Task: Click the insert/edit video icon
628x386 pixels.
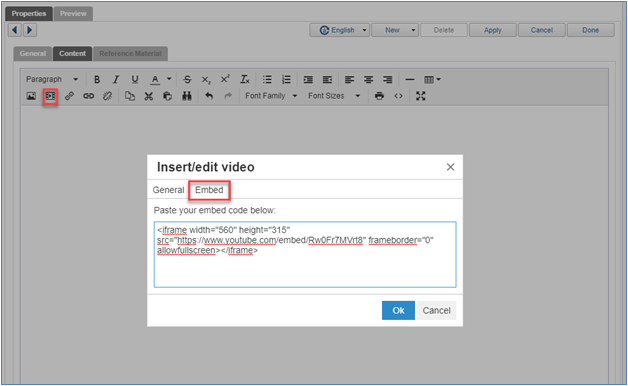Action: tap(50, 96)
